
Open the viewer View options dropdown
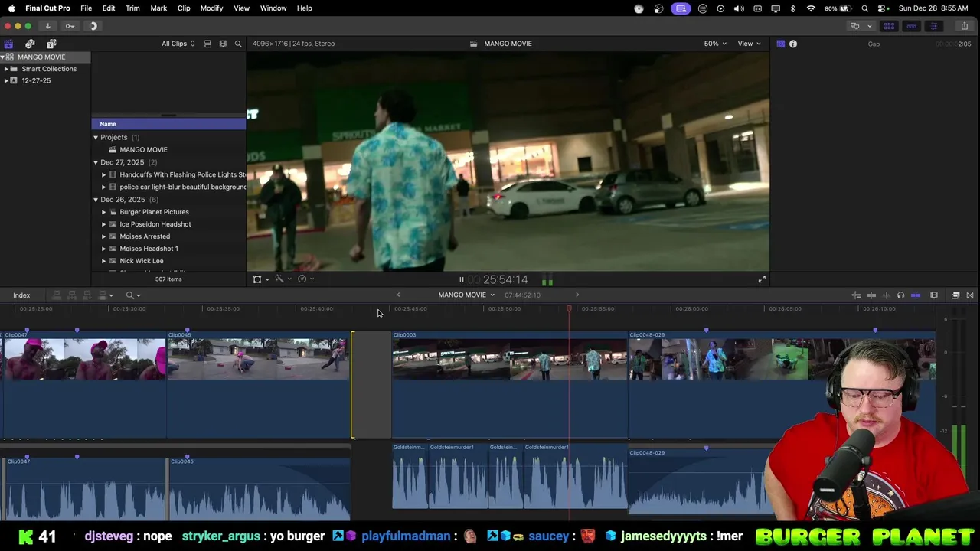click(749, 44)
